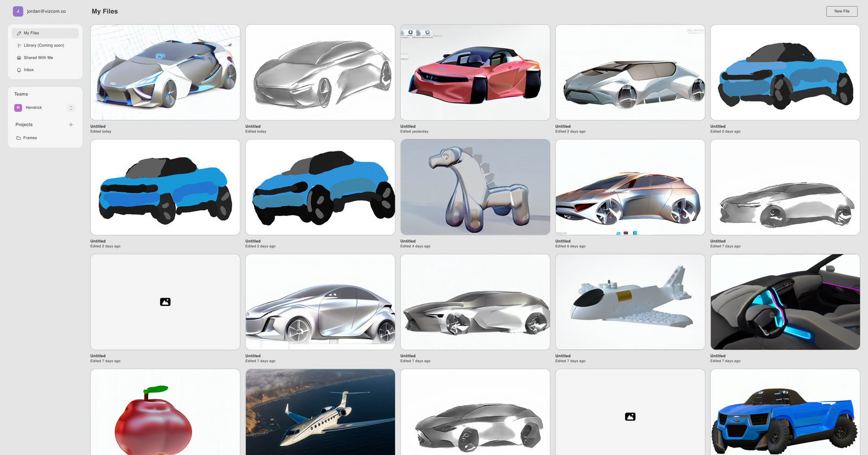Open the car interior with cyan lighting
Viewport: 868px width, 455px height.
pyautogui.click(x=785, y=302)
